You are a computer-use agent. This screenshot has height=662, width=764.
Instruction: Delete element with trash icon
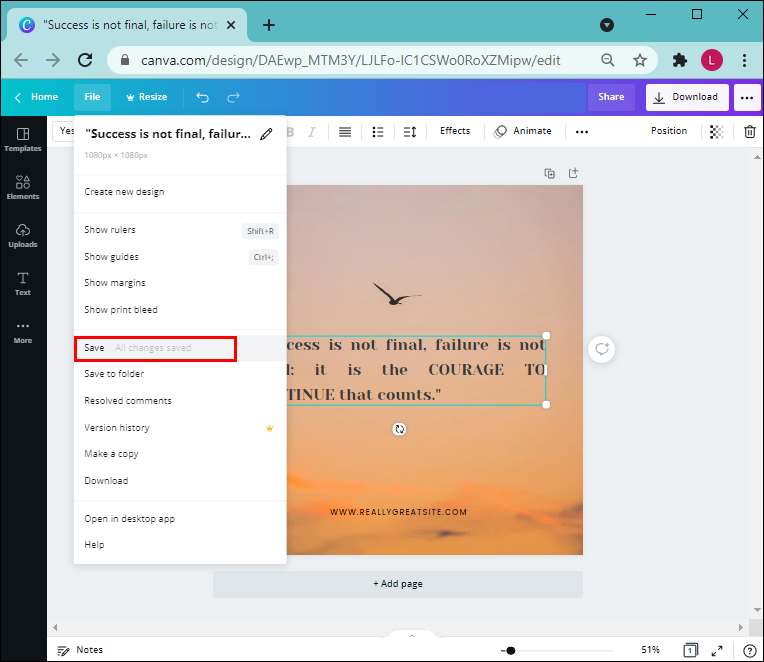click(749, 132)
